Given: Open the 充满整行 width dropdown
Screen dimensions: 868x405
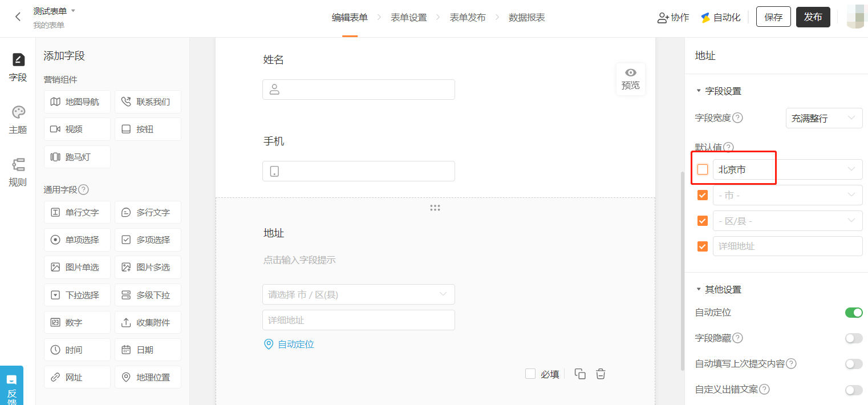Looking at the screenshot, I should (824, 118).
